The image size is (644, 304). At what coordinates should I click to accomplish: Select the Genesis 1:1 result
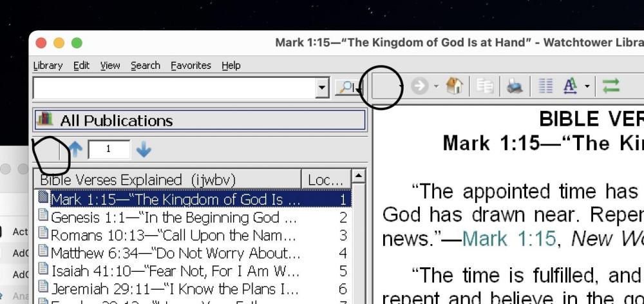point(174,218)
